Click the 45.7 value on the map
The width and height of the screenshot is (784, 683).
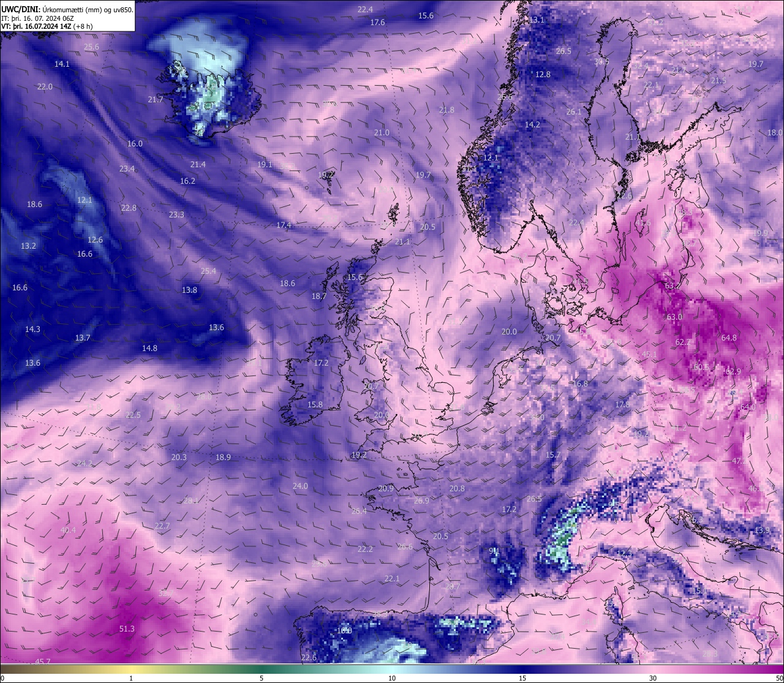pyautogui.click(x=43, y=662)
